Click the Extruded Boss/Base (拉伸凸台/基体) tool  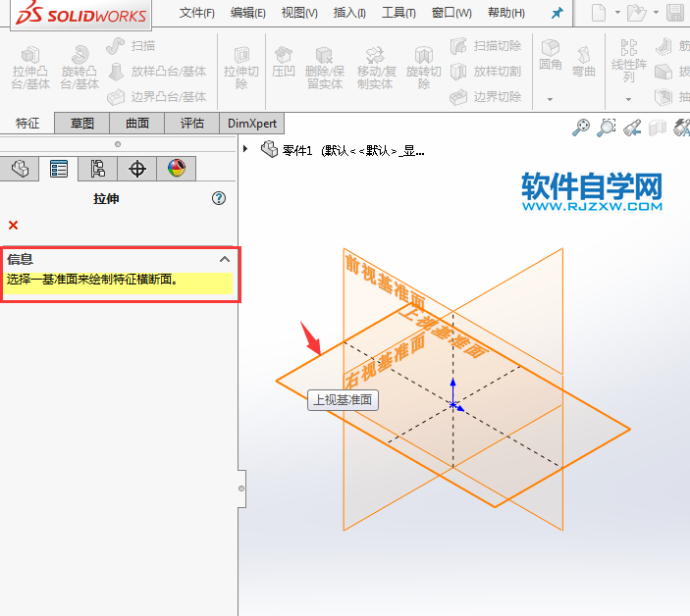point(29,68)
